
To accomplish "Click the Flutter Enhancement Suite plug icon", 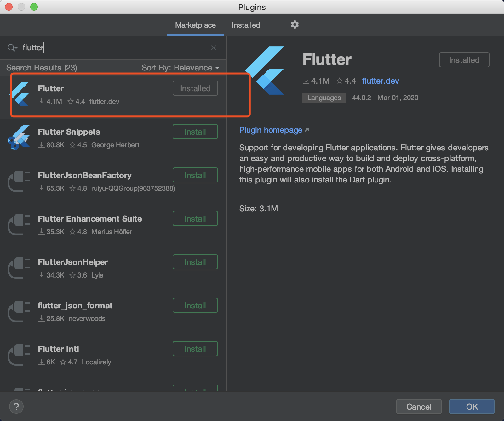I will (19, 225).
